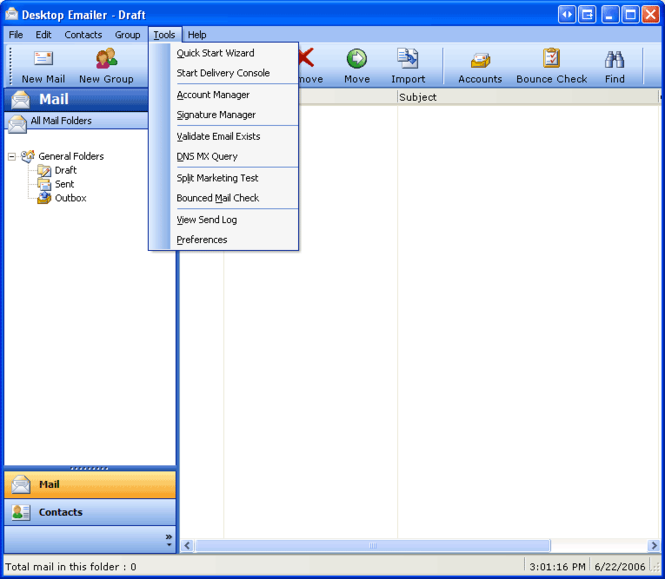Open the Help menu

[x=197, y=35]
